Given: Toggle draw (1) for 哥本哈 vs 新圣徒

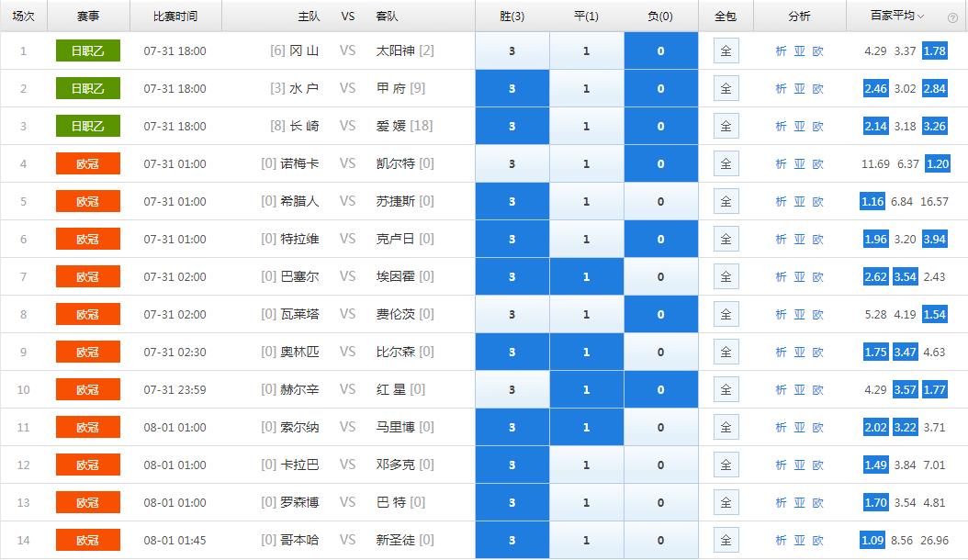Looking at the screenshot, I should point(586,540).
